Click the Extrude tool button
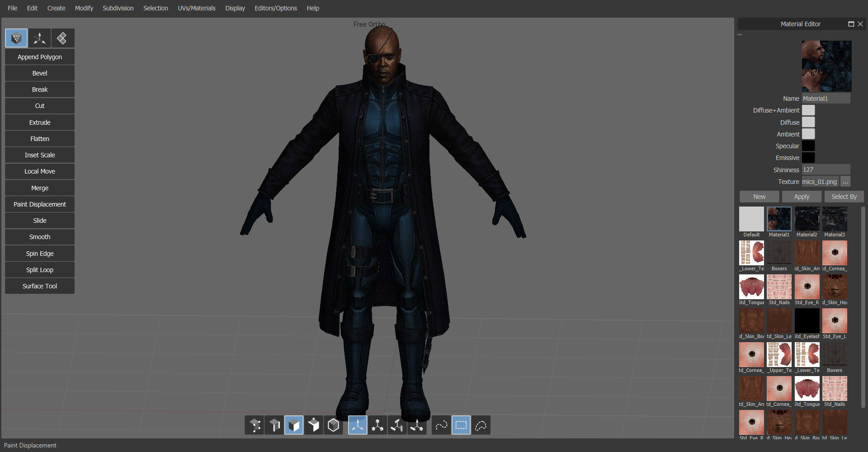 coord(40,122)
